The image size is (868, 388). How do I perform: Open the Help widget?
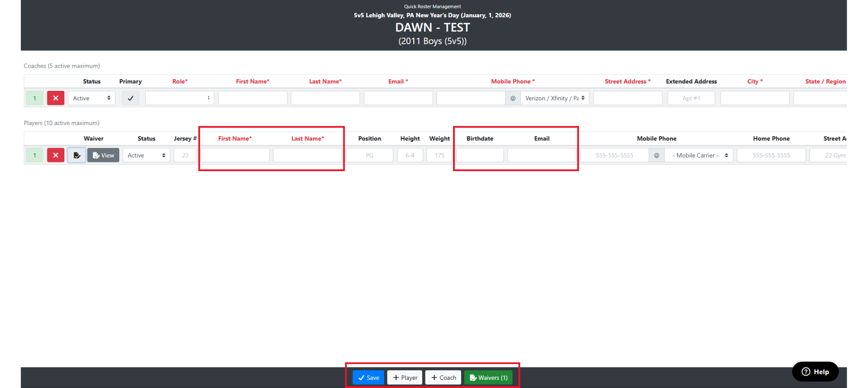point(815,372)
